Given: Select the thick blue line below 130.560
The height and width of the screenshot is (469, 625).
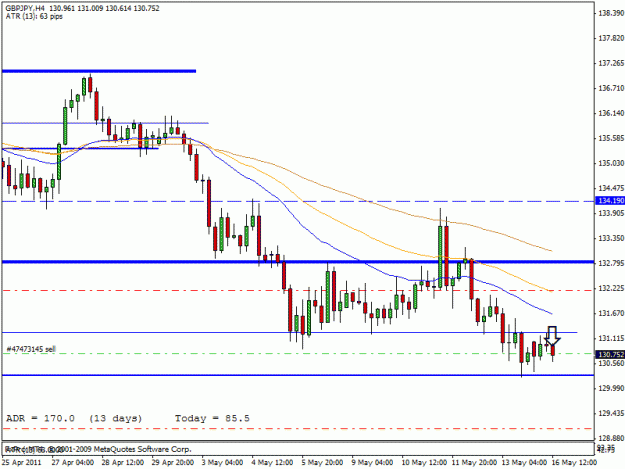Looking at the screenshot, I should click(298, 375).
